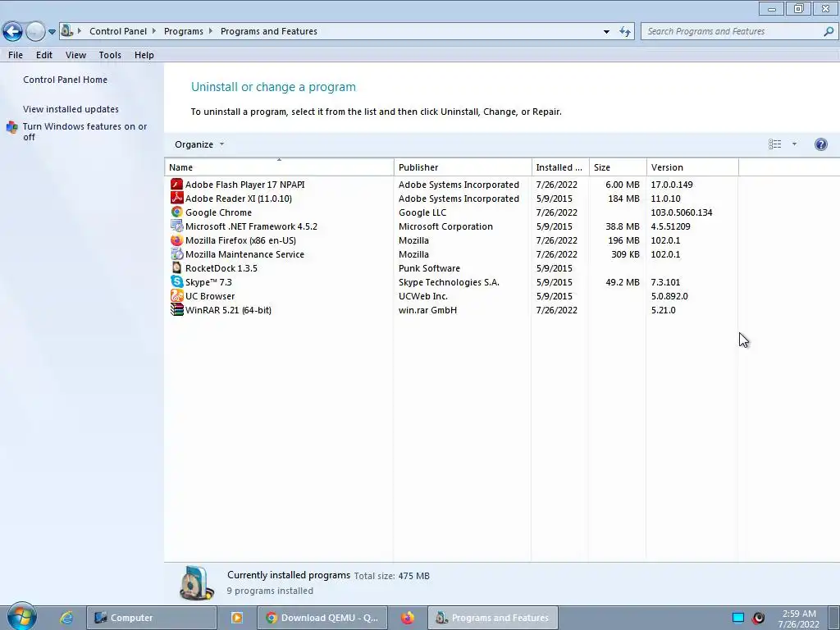Switch to Download QEMU Chrome window
The width and height of the screenshot is (840, 630).
coord(322,618)
